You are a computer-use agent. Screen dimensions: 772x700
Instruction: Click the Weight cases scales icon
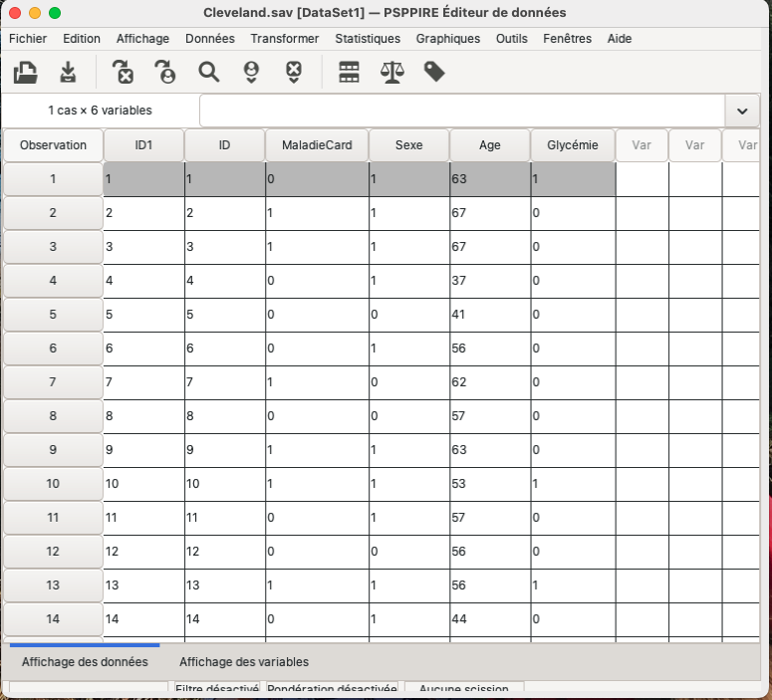coord(391,73)
